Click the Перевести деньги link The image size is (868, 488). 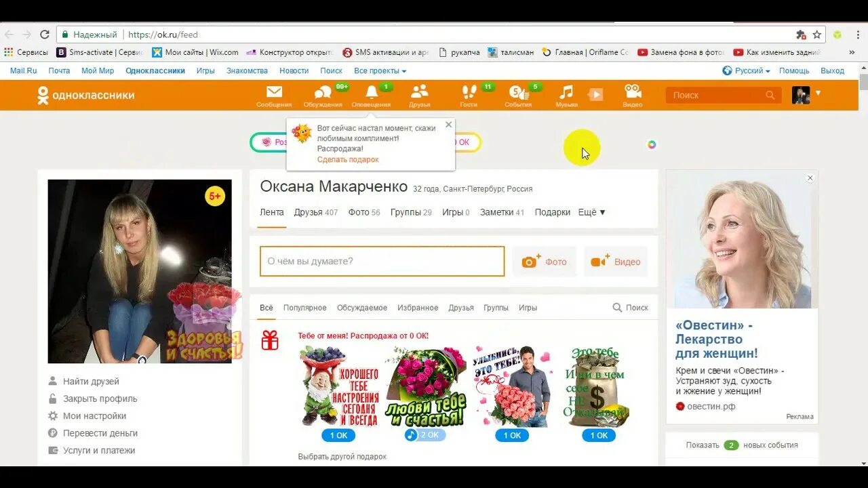[100, 433]
